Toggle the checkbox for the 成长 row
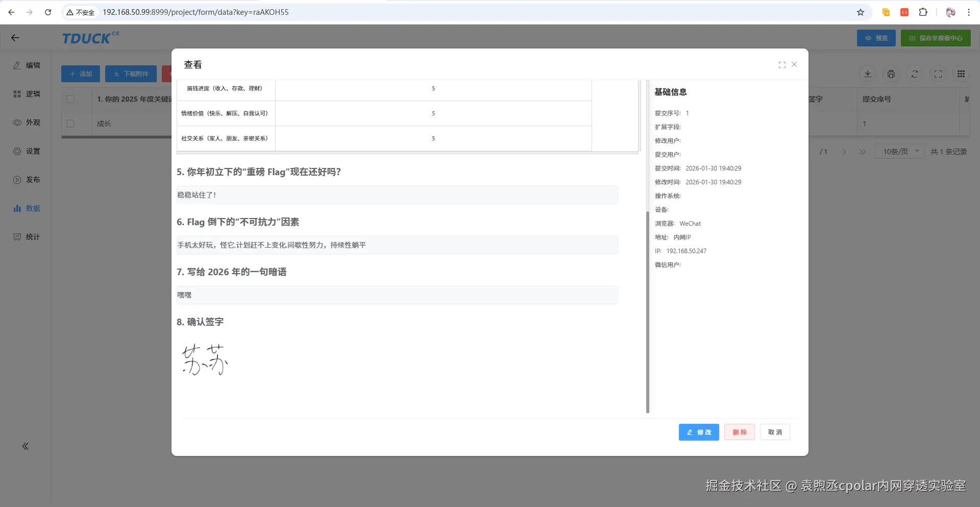The image size is (980, 507). (70, 124)
